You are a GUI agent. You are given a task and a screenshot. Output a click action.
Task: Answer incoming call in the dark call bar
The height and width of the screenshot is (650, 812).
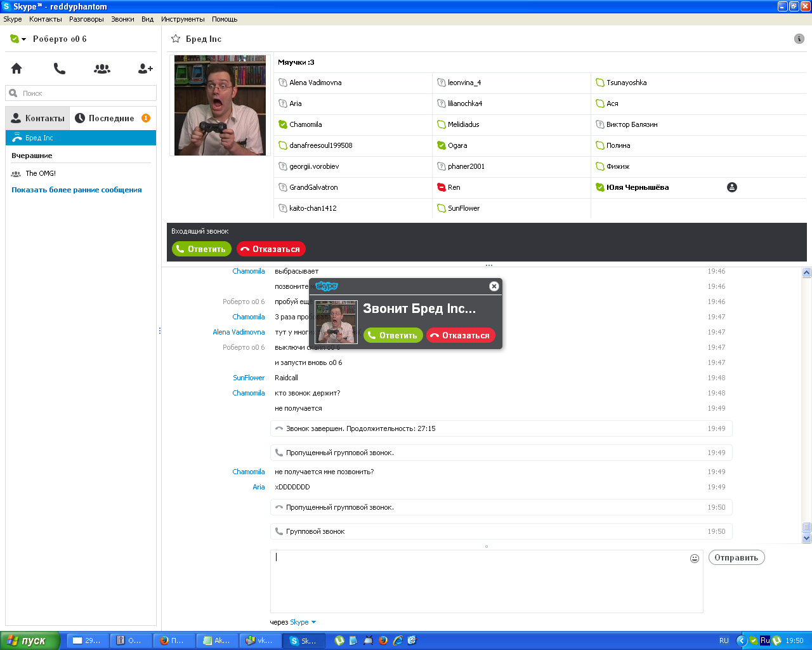point(202,249)
